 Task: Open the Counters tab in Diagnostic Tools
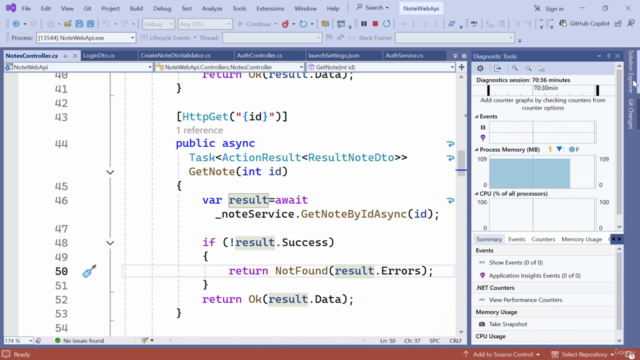point(543,239)
